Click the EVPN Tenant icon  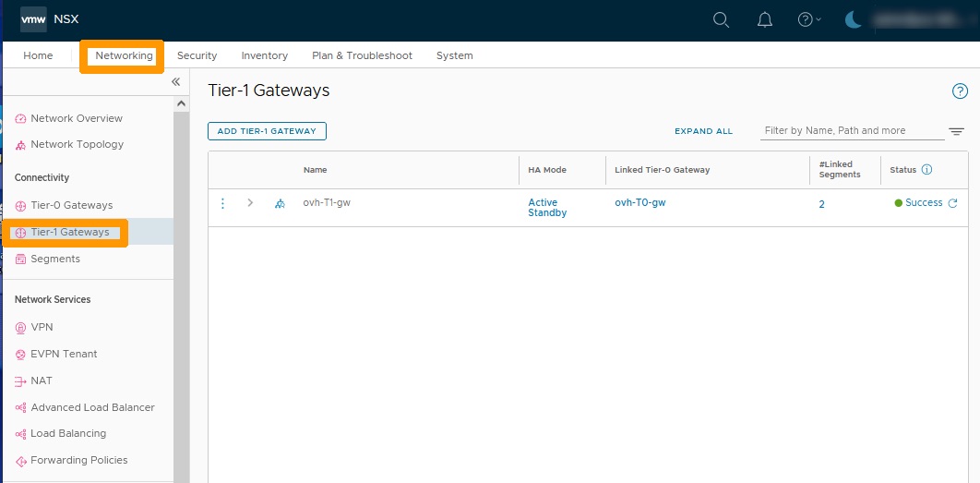pos(20,354)
